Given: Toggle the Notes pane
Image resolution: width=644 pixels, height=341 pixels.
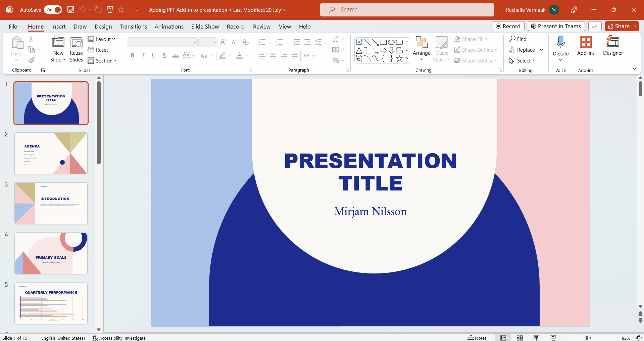Looking at the screenshot, I should [477, 338].
